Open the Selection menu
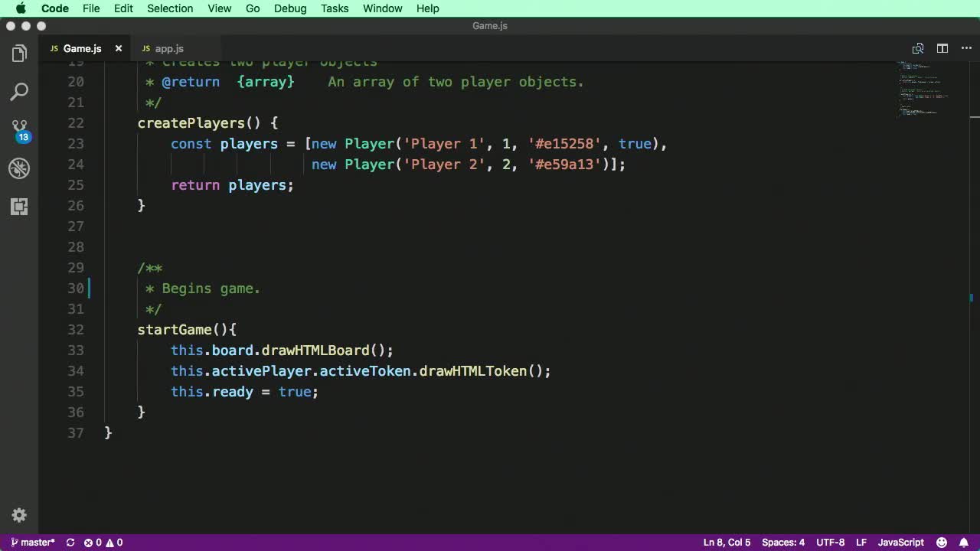980x551 pixels. [x=170, y=8]
